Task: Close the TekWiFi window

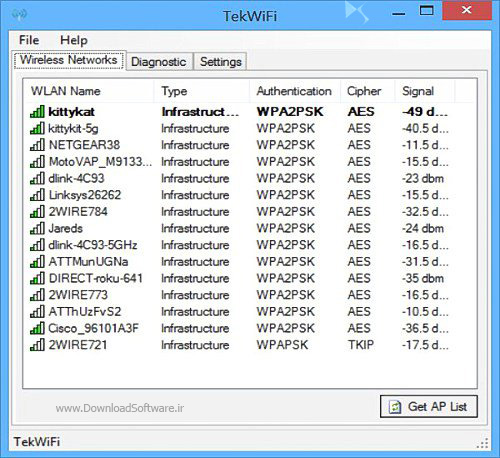Action: tap(467, 10)
